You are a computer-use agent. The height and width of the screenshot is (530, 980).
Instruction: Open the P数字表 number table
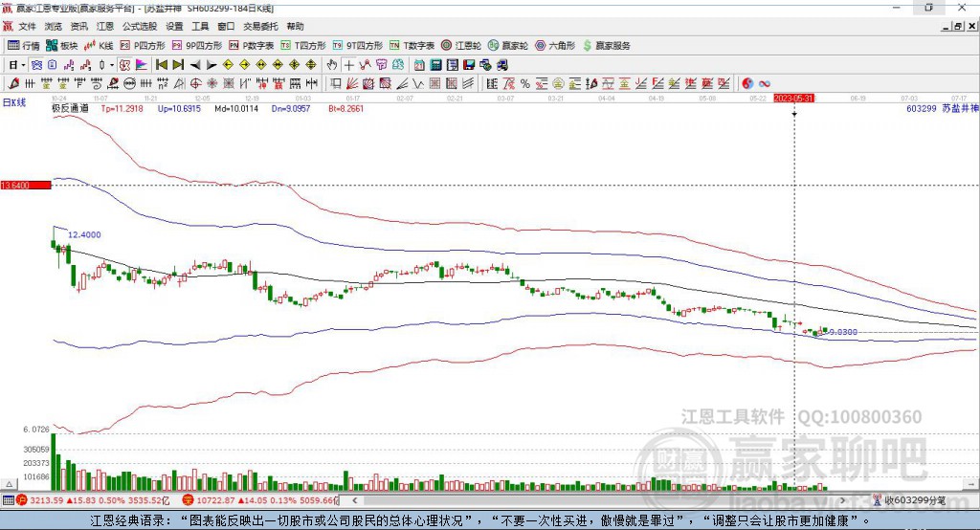pyautogui.click(x=252, y=45)
